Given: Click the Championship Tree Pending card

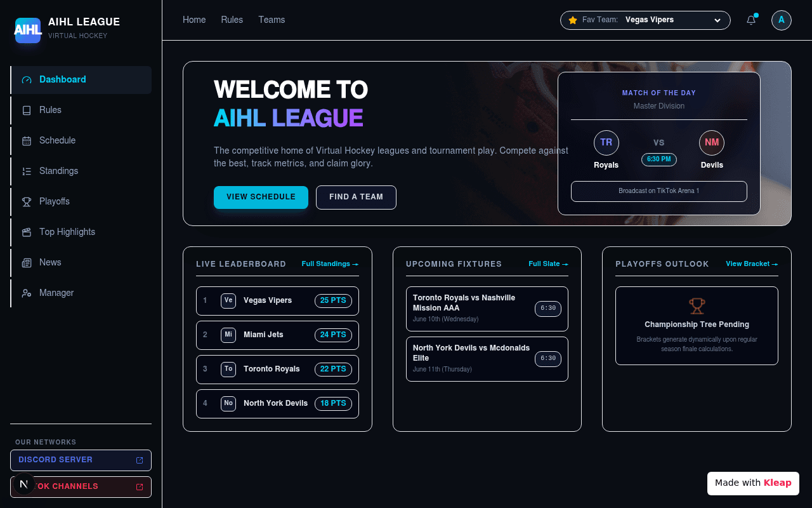Looking at the screenshot, I should click(x=697, y=326).
